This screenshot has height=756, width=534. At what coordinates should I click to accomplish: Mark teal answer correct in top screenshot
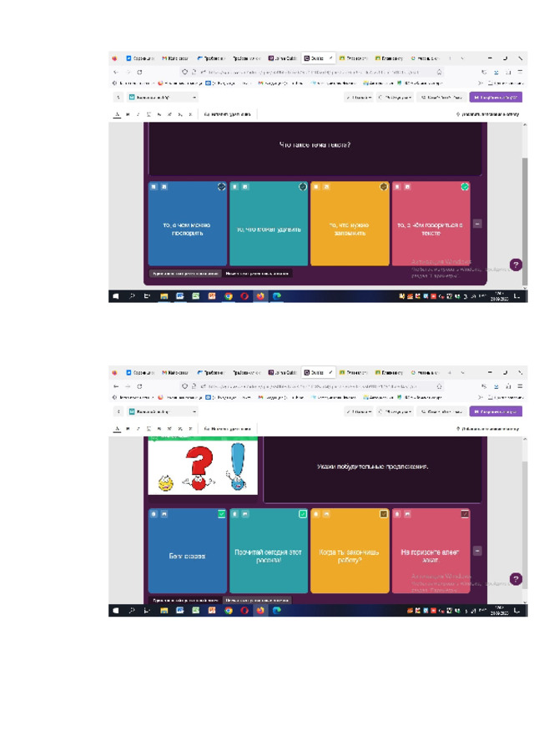click(303, 187)
